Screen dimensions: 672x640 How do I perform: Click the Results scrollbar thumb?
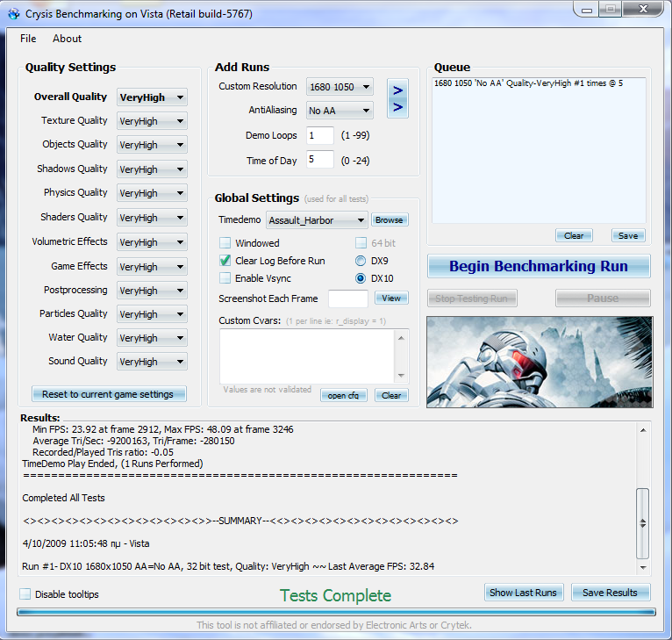643,523
